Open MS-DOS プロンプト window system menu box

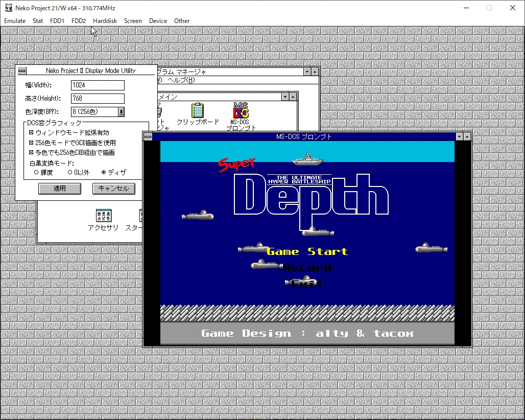148,136
